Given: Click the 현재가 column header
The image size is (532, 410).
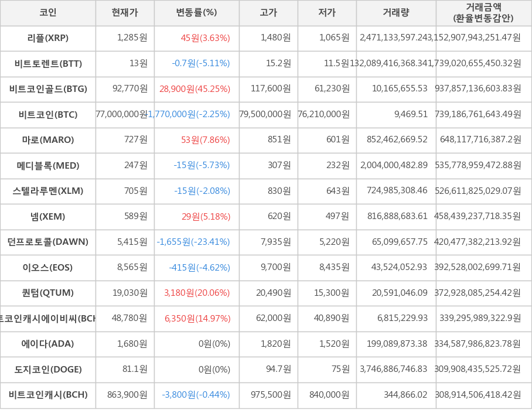Looking at the screenshot, I should 125,12.
